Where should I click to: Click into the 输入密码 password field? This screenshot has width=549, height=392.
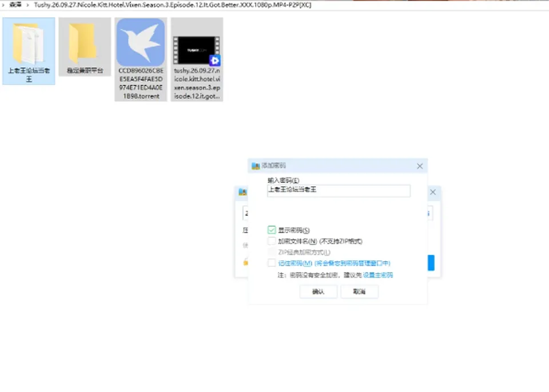(x=339, y=191)
